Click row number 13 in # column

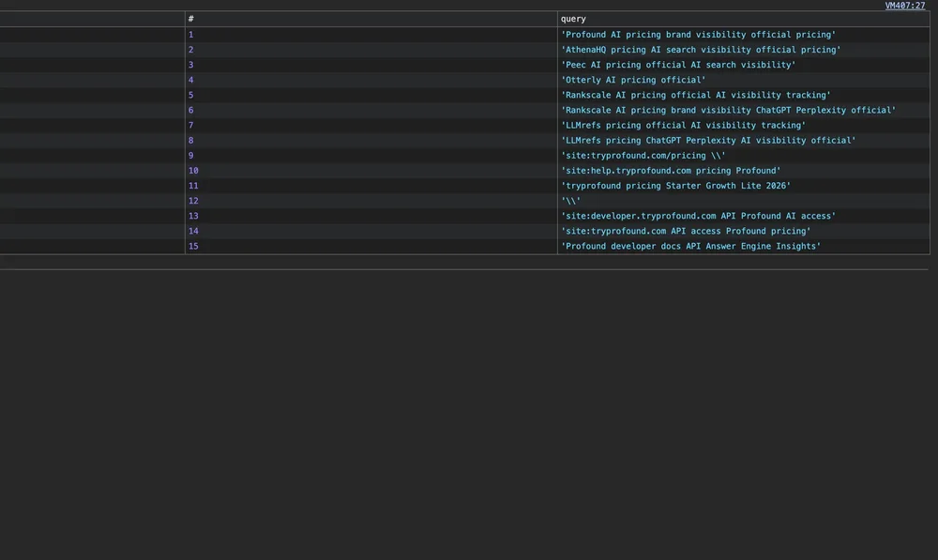193,216
